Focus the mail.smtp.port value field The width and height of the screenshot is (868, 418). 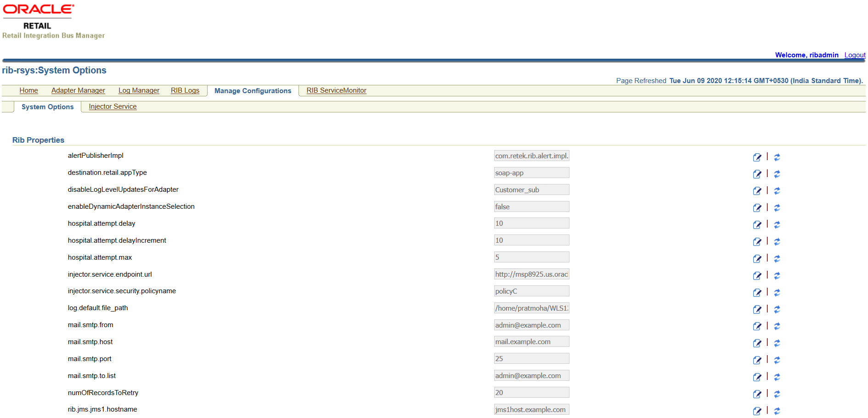pyautogui.click(x=531, y=358)
